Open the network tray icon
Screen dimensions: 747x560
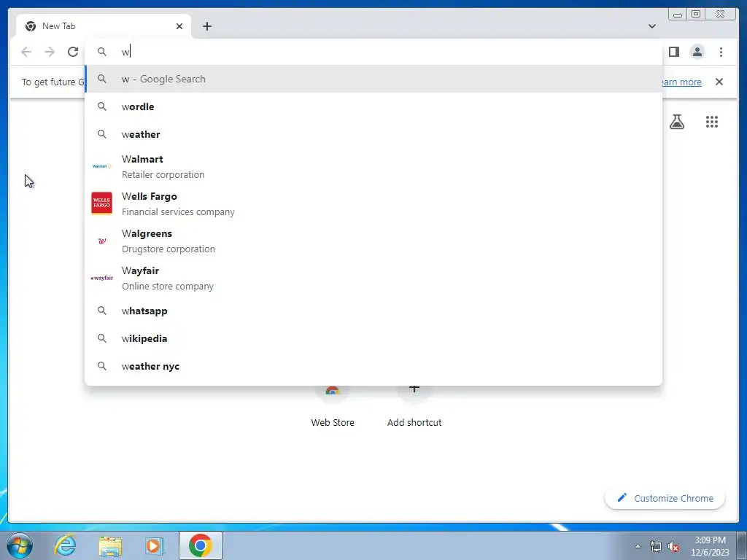pos(656,546)
